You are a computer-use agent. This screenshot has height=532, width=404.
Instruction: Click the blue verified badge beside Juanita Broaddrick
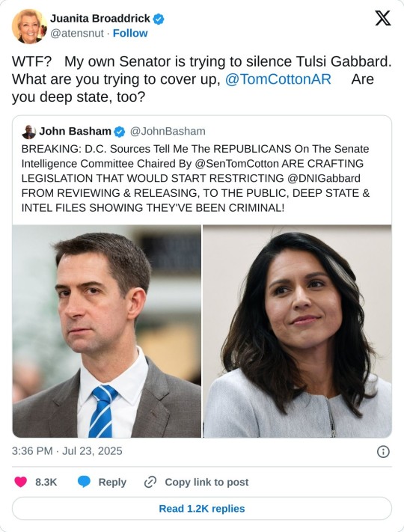coord(159,19)
